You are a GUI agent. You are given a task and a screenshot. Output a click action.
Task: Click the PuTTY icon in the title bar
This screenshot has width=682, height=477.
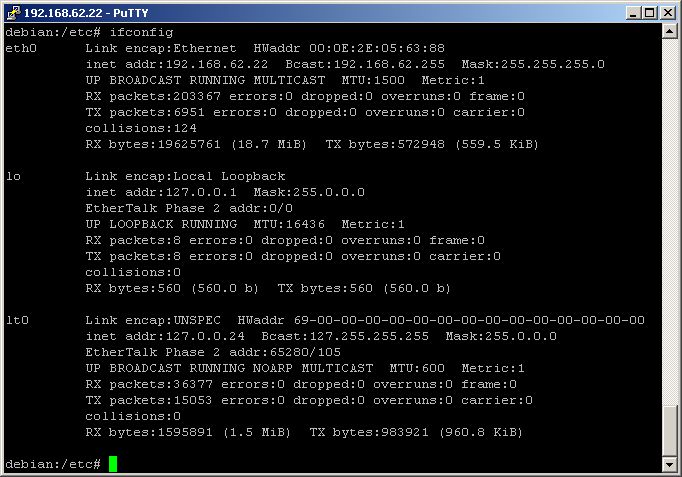pos(13,13)
